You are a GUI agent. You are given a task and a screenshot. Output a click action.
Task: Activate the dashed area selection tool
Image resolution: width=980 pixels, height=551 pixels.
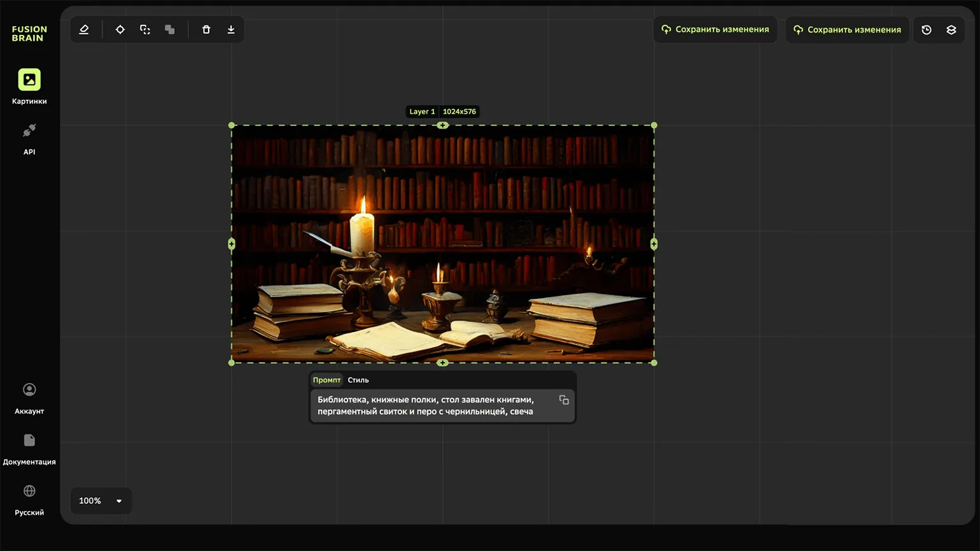[x=145, y=30]
